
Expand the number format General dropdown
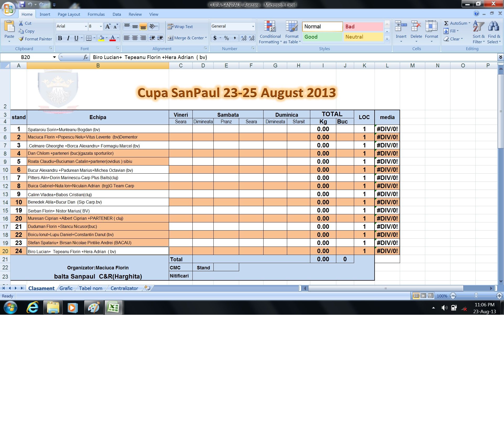pyautogui.click(x=253, y=26)
